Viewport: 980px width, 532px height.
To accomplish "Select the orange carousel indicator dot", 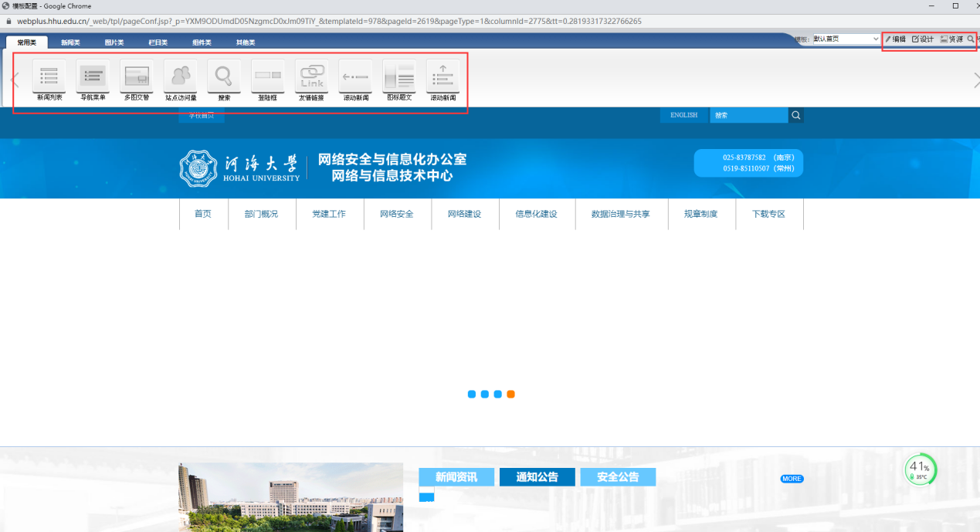I will tap(510, 394).
